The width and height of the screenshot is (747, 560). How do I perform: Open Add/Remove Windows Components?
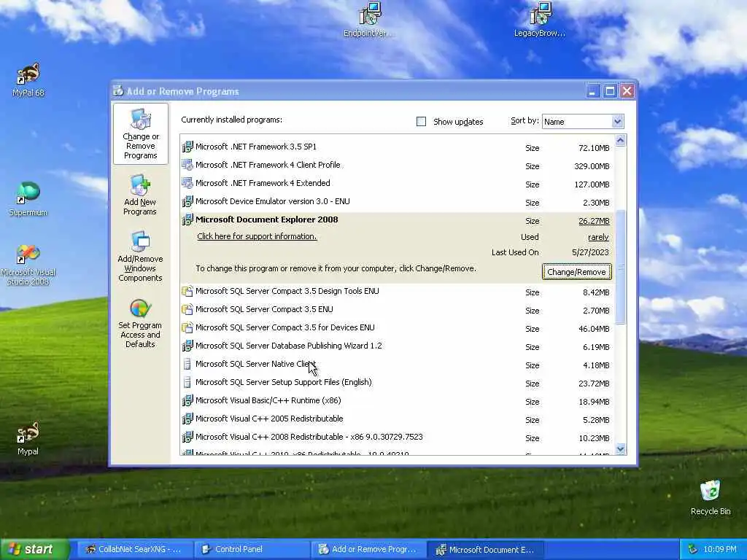click(140, 257)
